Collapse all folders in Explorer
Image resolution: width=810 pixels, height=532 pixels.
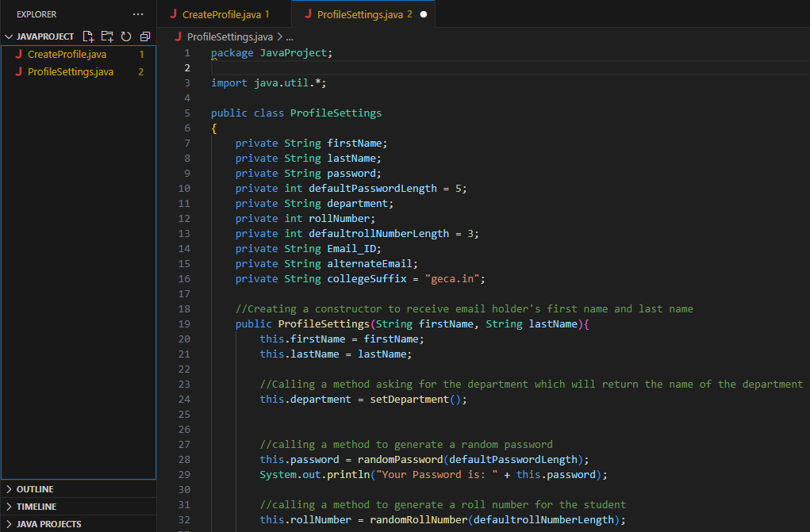point(144,36)
